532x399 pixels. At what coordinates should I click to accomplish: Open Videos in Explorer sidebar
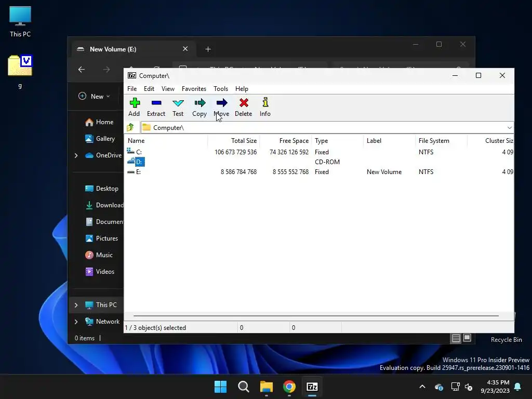point(100,271)
